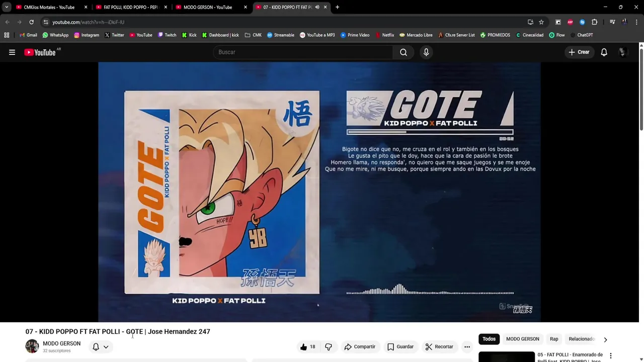View site information icon in address bar

pos(46,22)
